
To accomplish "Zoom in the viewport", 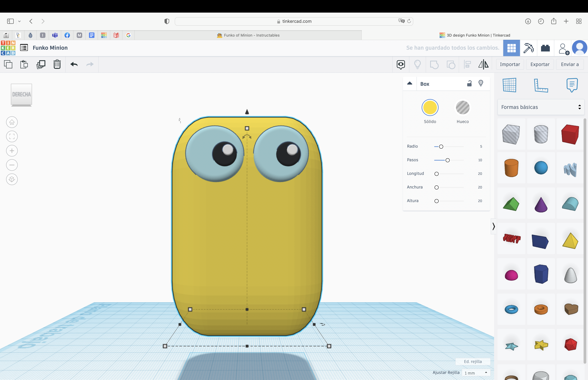I will tap(12, 151).
